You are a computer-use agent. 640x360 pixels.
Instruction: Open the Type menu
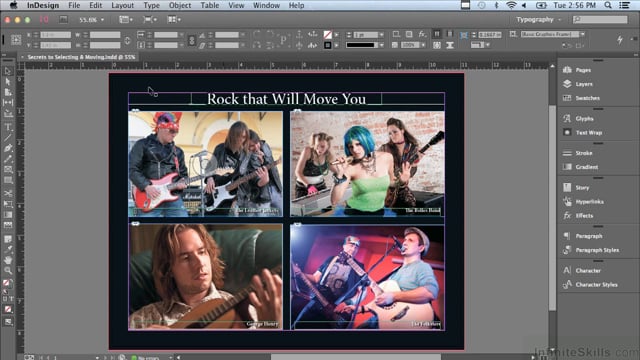(151, 5)
